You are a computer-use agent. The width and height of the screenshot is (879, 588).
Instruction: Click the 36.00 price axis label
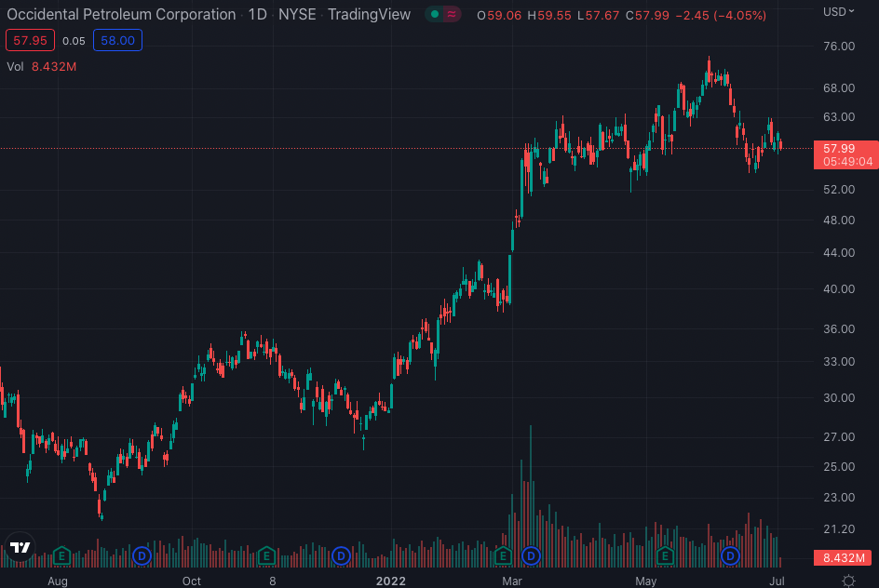pyautogui.click(x=839, y=328)
